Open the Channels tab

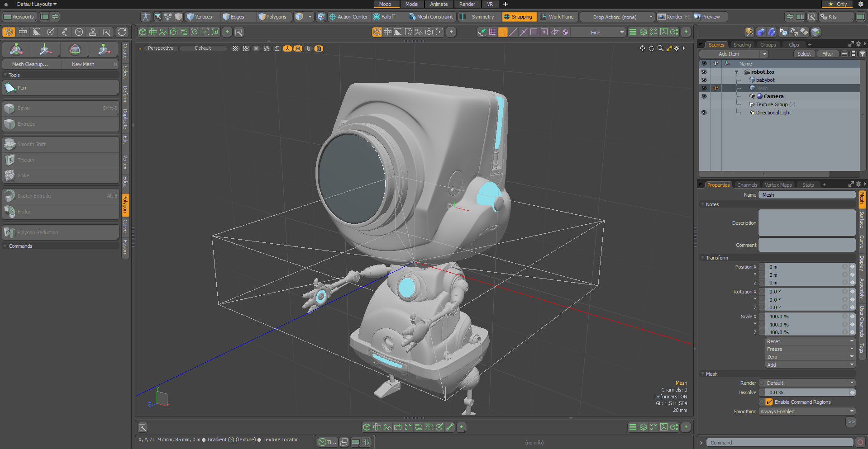(747, 185)
